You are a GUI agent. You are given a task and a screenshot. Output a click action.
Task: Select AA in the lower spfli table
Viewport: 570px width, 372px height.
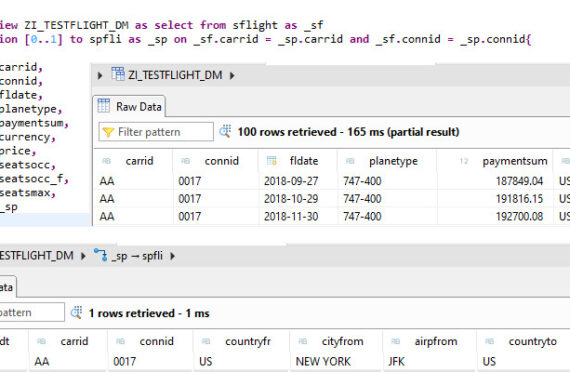(x=42, y=362)
